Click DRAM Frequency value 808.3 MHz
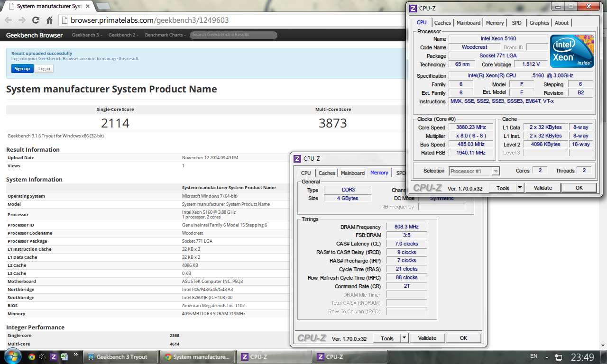607x364 pixels. click(406, 227)
